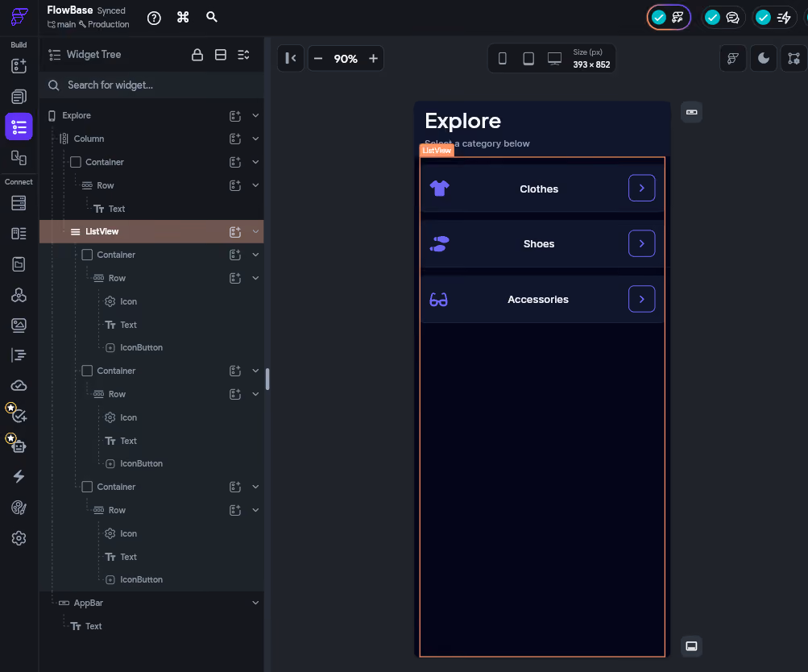Select the Column item in widget tree
The width and height of the screenshot is (808, 672).
[x=89, y=139]
